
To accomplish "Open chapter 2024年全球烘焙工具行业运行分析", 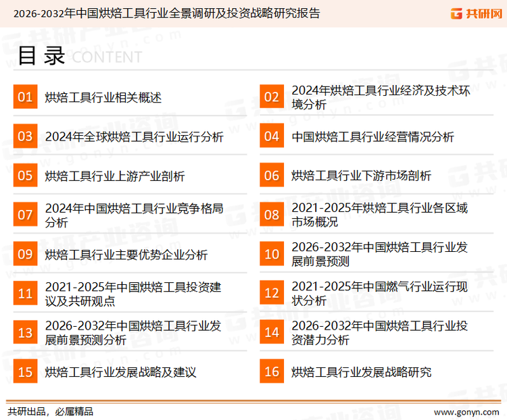I will coord(135,136).
